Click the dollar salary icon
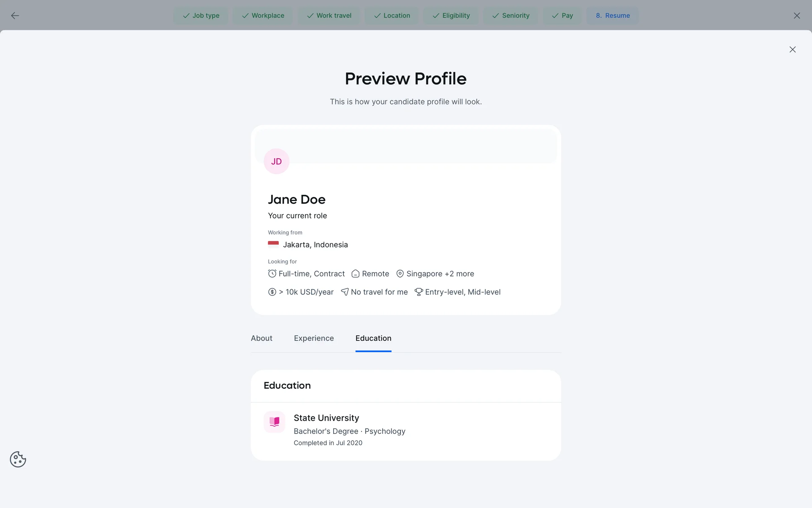 (272, 292)
